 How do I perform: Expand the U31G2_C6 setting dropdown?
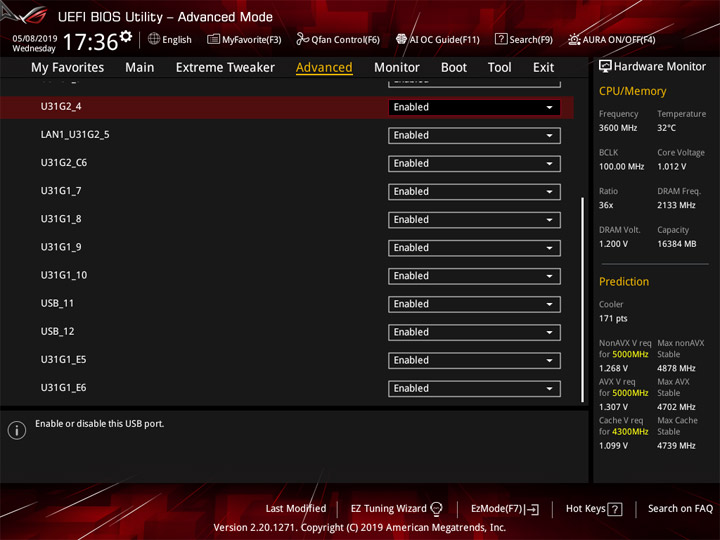tap(474, 163)
